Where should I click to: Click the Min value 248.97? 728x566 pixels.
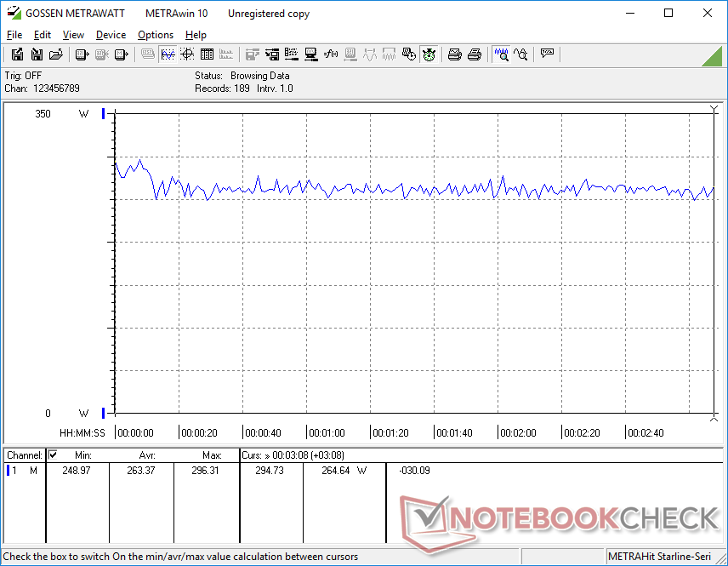pyautogui.click(x=77, y=471)
